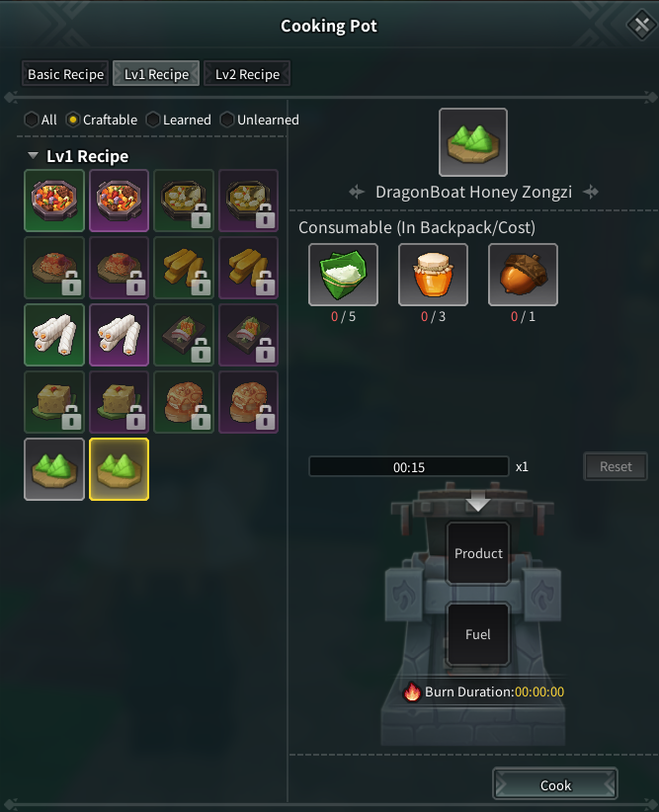659x812 pixels.
Task: Click the acorn ingredient icon
Action: coord(523,275)
